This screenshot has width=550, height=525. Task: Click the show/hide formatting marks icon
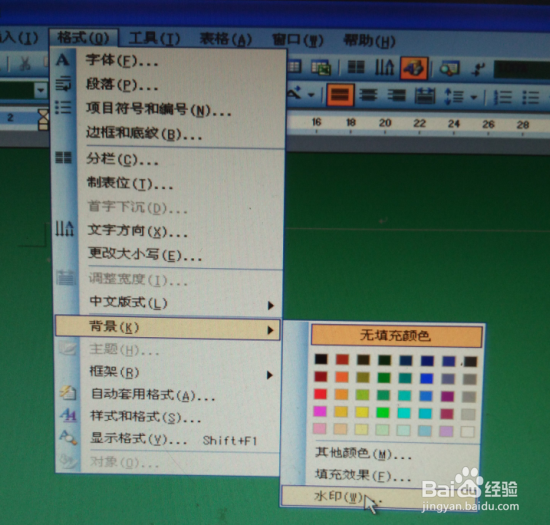(x=478, y=69)
